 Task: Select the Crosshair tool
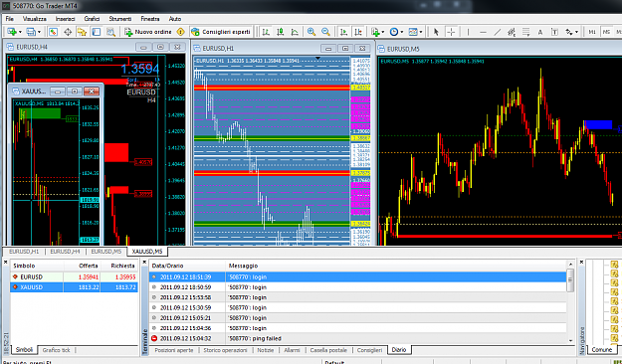[x=451, y=32]
